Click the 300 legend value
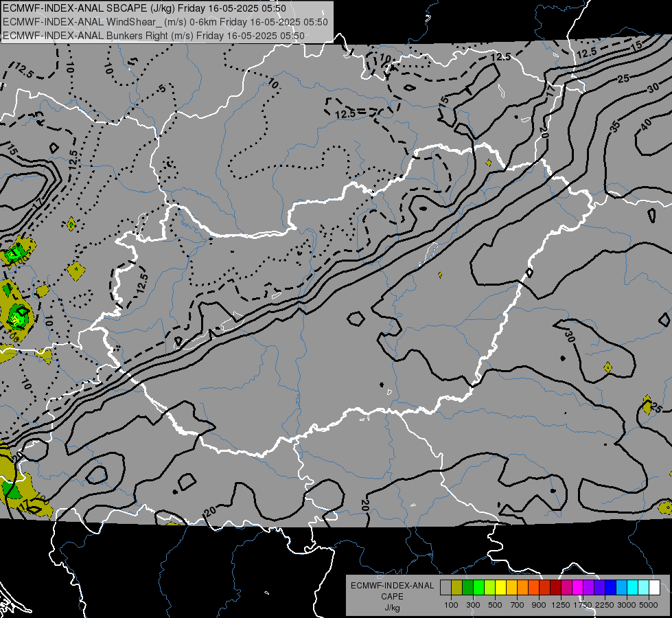Screen dimensions: 672x618 pos(473,605)
